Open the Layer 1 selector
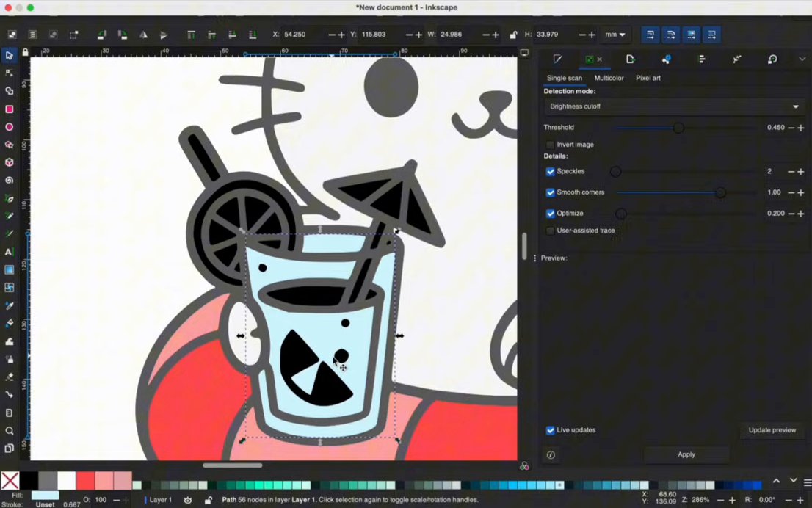 click(x=161, y=500)
